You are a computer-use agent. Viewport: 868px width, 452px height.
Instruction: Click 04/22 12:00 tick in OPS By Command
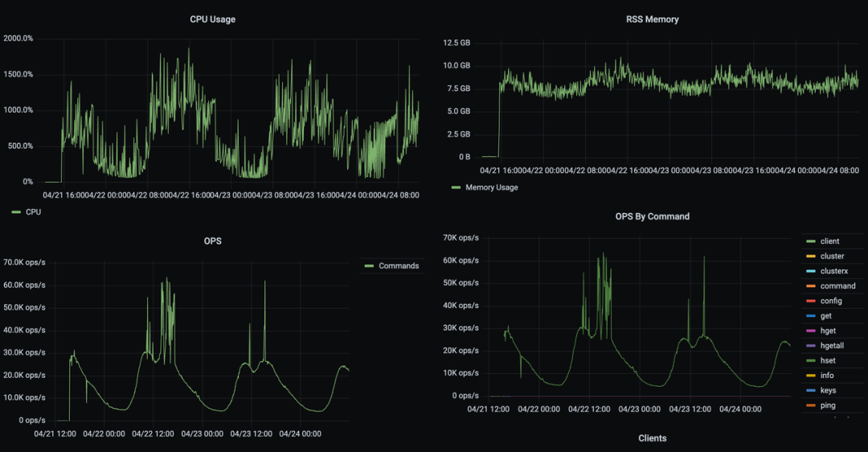coord(589,409)
